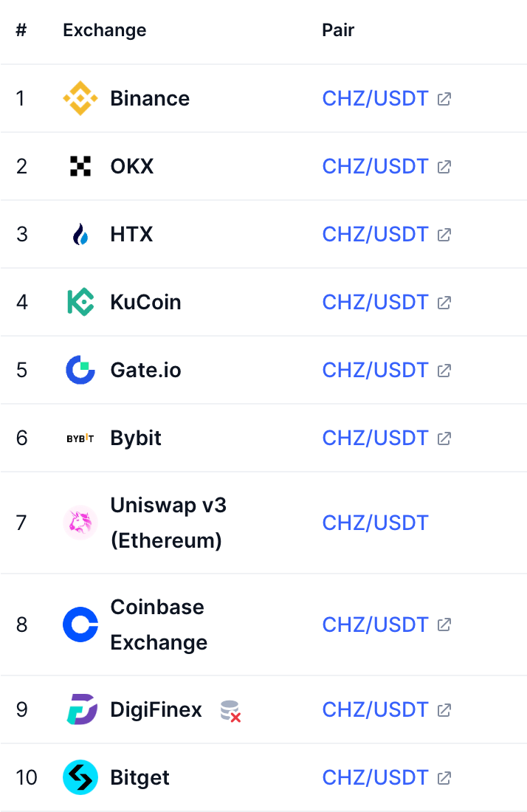Open Binance CHZ/USDT pair link
This screenshot has width=527, height=812.
point(375,98)
